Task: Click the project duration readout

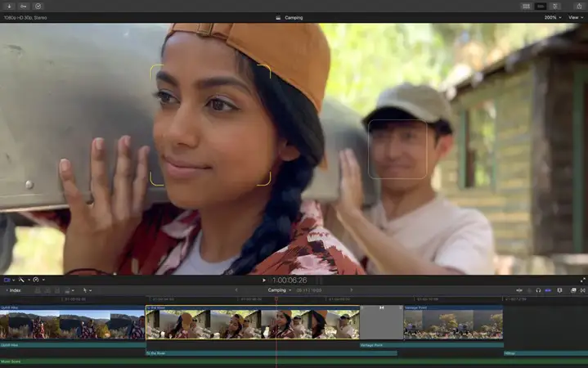Action: (308, 290)
